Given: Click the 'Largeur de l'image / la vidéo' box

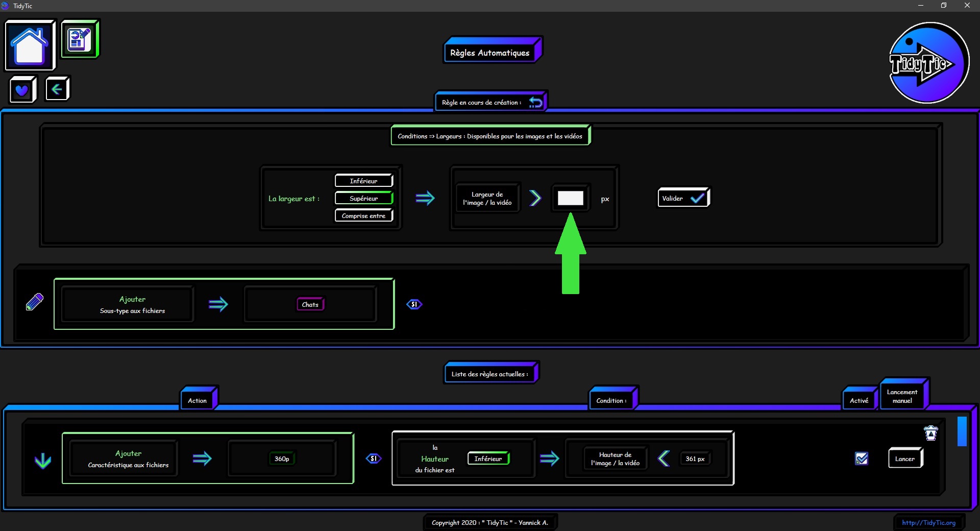Looking at the screenshot, I should [x=487, y=198].
